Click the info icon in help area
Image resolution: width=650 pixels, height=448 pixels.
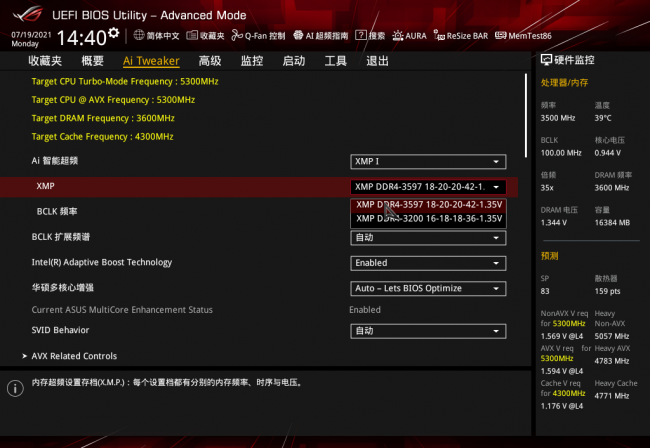click(x=15, y=388)
